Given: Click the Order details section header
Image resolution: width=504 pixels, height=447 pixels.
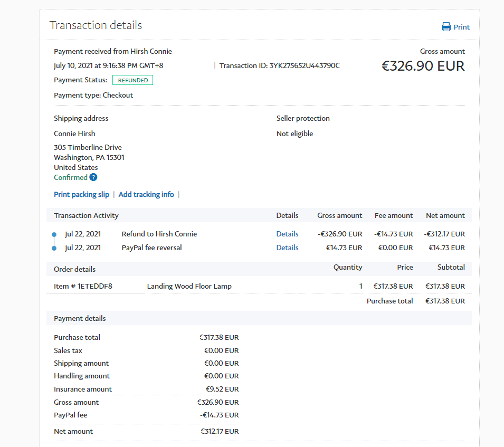Looking at the screenshot, I should click(74, 269).
